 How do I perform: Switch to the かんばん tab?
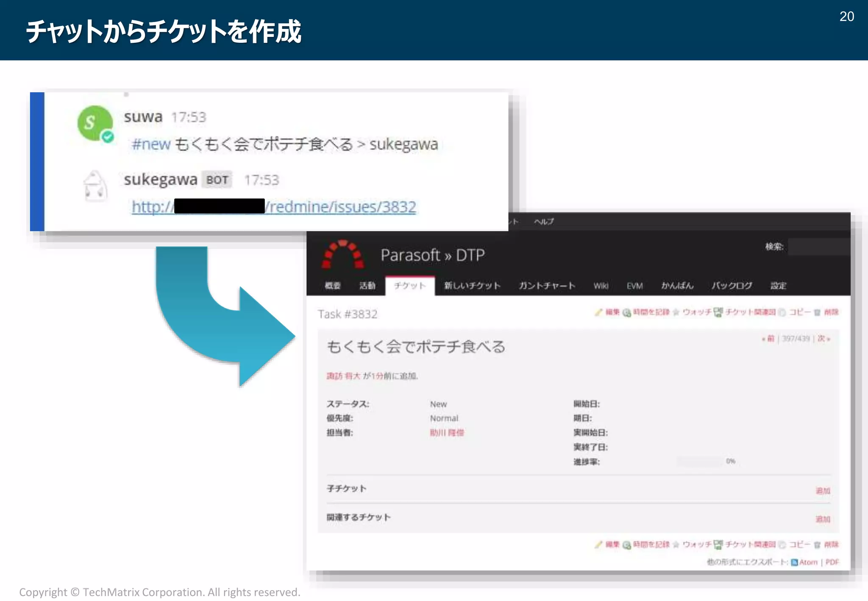677,286
